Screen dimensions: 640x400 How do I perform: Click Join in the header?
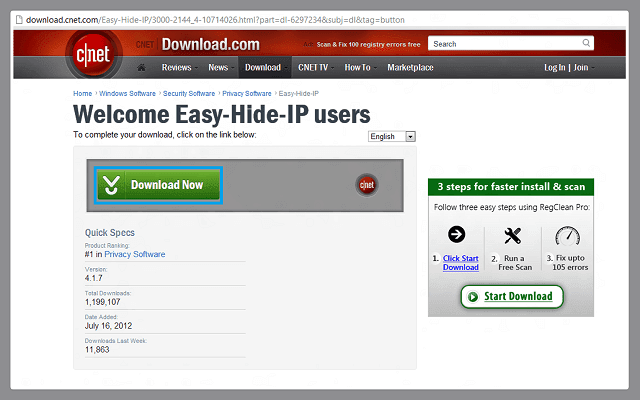pyautogui.click(x=583, y=67)
